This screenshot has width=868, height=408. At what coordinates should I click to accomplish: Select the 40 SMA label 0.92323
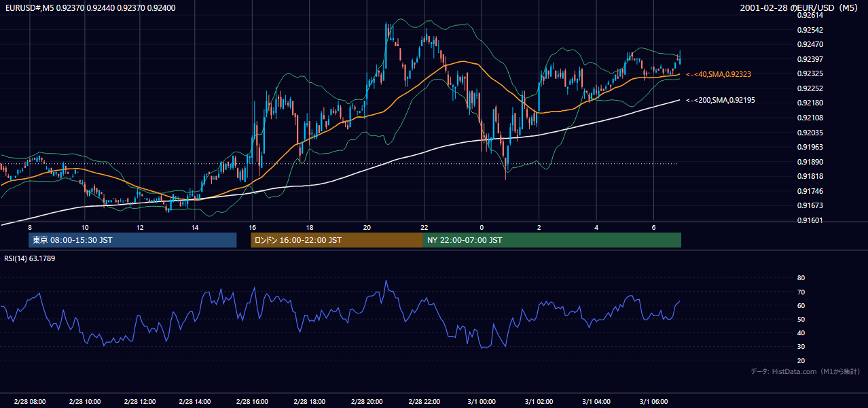(x=719, y=74)
